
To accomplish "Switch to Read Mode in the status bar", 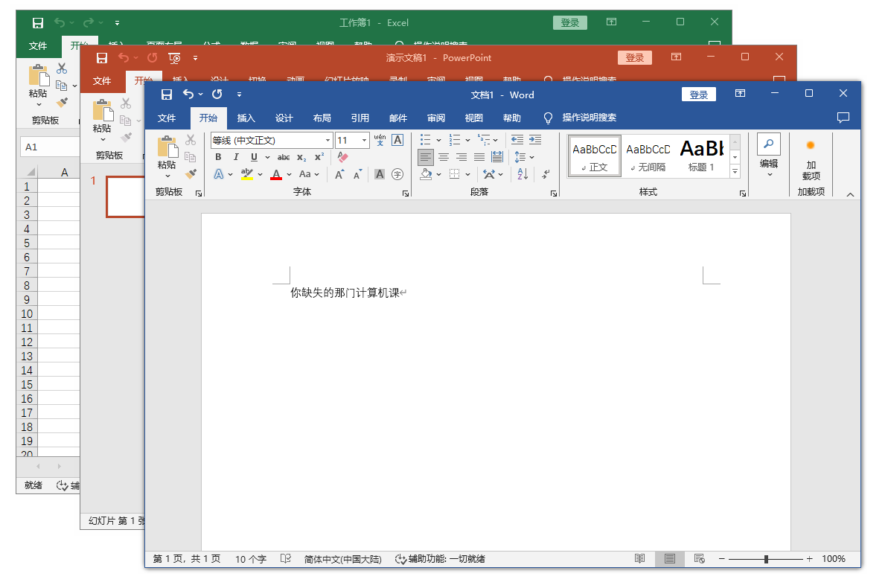I will click(x=639, y=559).
